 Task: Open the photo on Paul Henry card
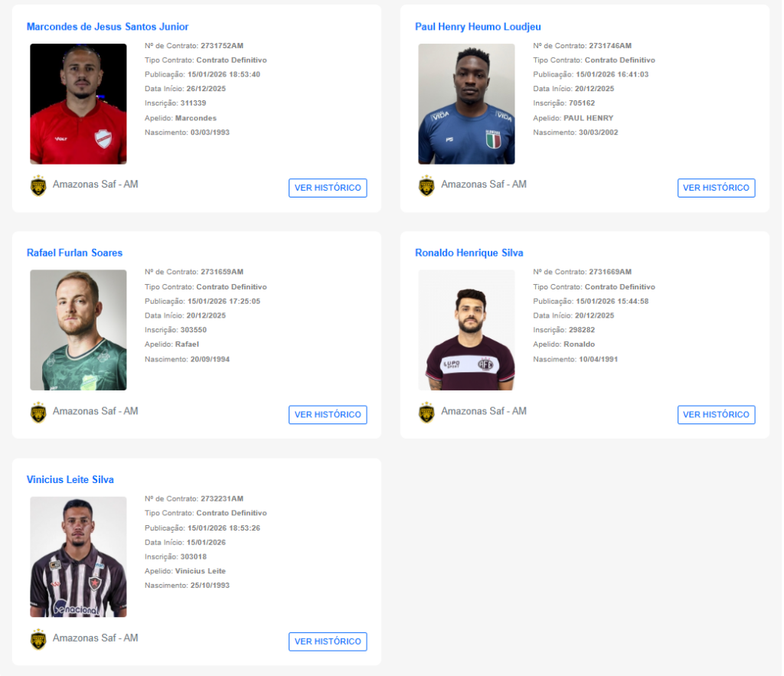[466, 104]
